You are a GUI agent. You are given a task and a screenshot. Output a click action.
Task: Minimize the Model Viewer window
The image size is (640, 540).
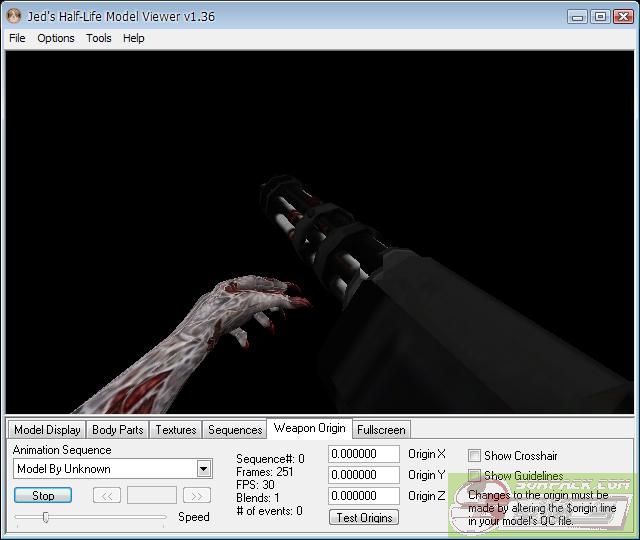[x=578, y=16]
